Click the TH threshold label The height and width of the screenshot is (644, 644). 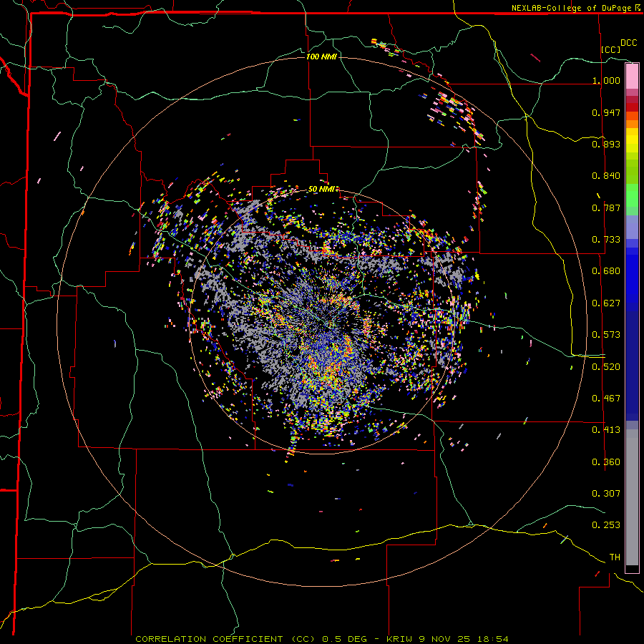[615, 557]
